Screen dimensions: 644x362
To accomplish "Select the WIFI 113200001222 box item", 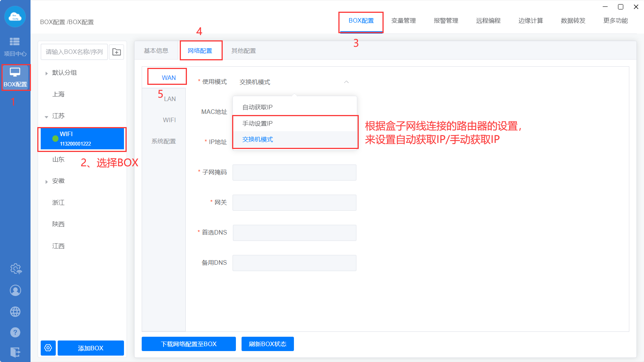I will 82,139.
